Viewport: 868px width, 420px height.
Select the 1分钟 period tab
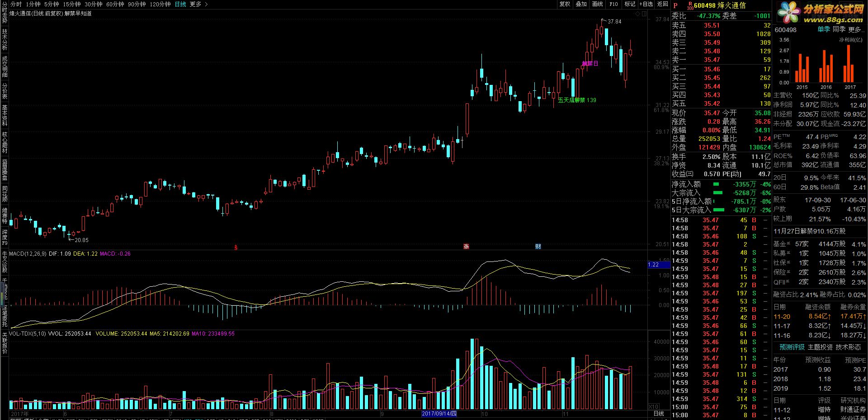point(33,4)
